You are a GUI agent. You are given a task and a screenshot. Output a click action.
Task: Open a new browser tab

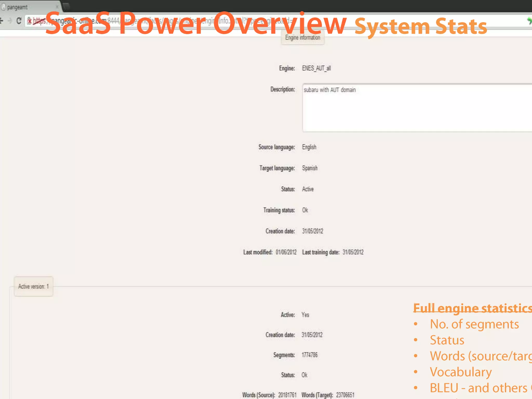[67, 6]
